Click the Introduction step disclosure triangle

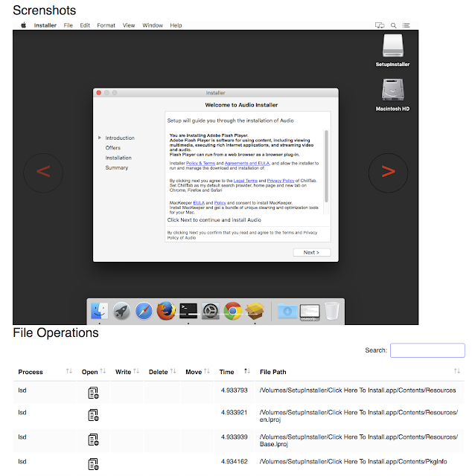(x=99, y=138)
